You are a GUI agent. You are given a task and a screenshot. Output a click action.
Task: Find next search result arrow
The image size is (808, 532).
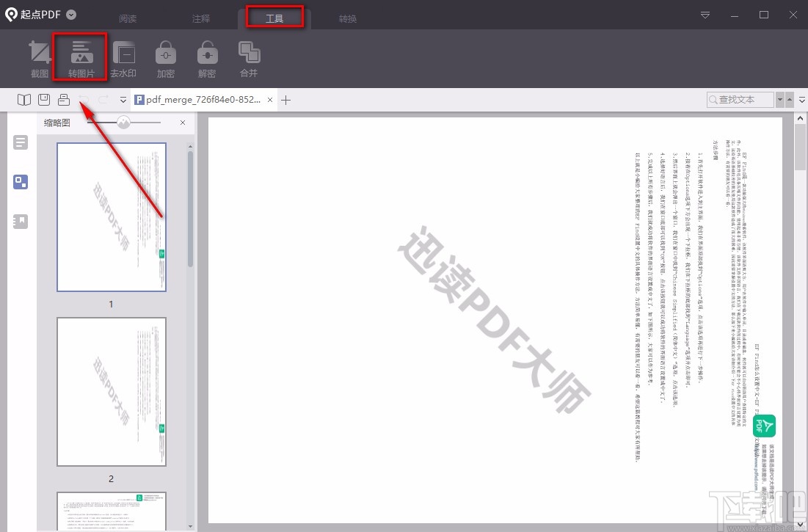point(779,99)
